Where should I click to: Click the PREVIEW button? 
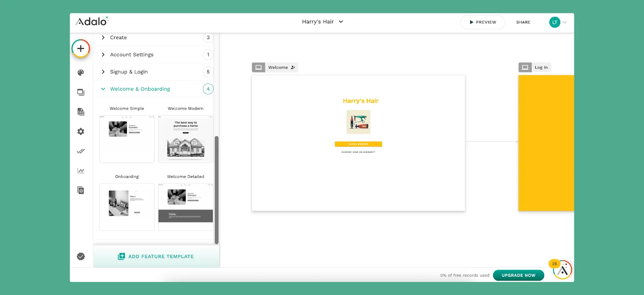click(x=483, y=22)
